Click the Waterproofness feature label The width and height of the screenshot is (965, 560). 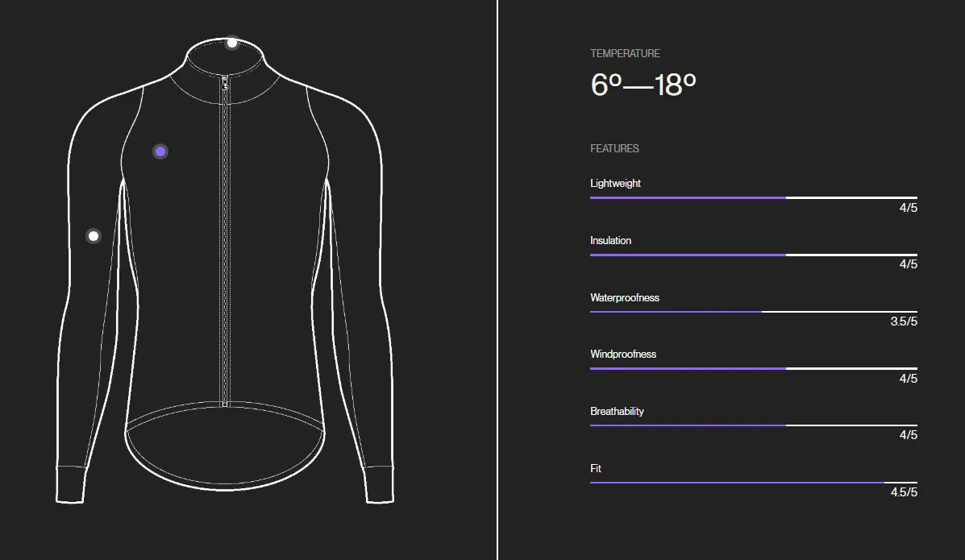click(x=625, y=298)
